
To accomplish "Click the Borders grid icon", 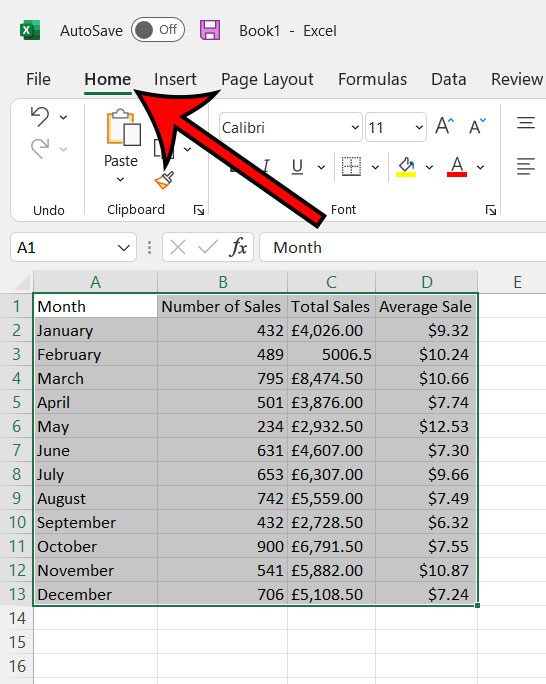I will tap(351, 167).
